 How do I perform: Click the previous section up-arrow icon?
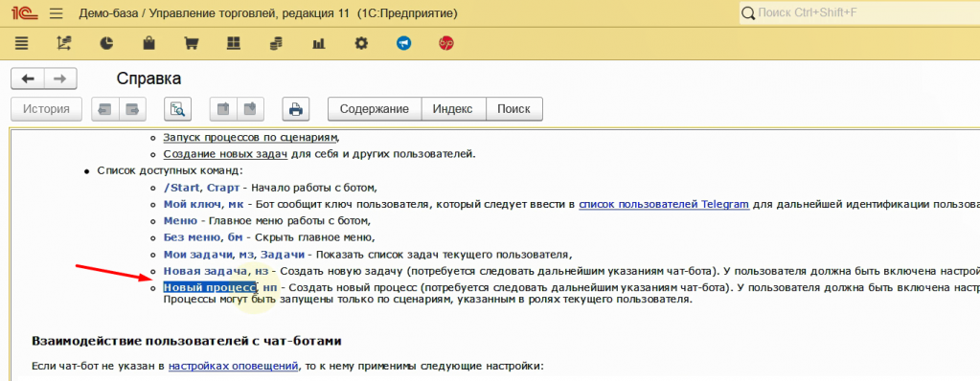point(222,109)
